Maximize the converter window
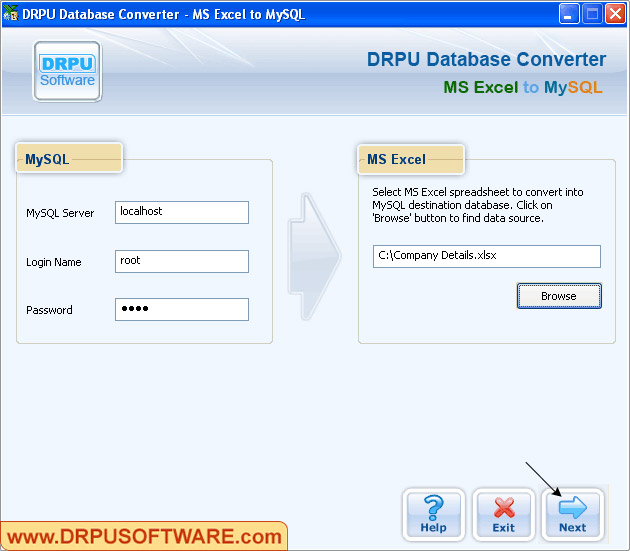Screen dimensions: 630x551 pos(592,14)
